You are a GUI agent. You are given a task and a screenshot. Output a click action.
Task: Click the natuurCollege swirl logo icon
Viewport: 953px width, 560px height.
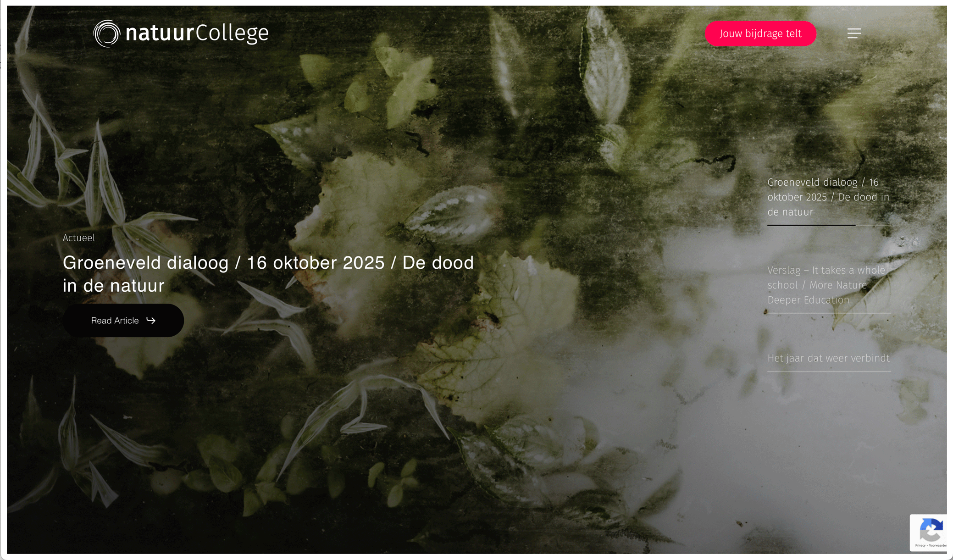pyautogui.click(x=106, y=33)
